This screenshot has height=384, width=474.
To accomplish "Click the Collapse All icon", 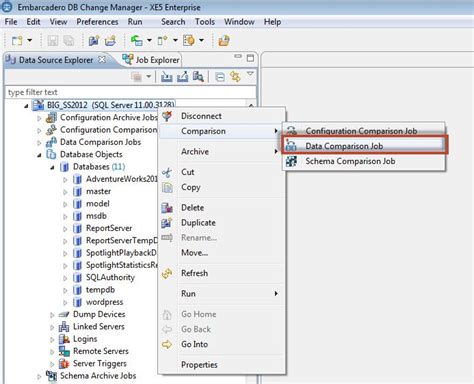I will tap(220, 77).
